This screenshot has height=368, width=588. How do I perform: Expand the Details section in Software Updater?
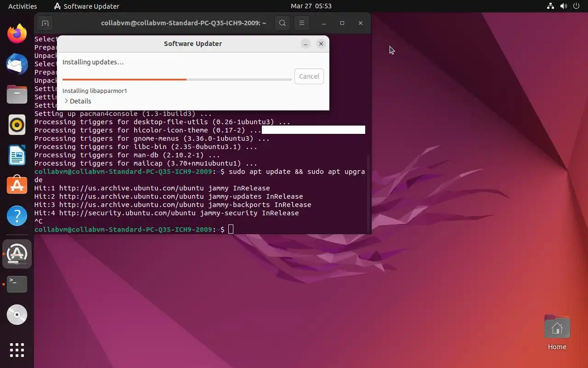[77, 101]
